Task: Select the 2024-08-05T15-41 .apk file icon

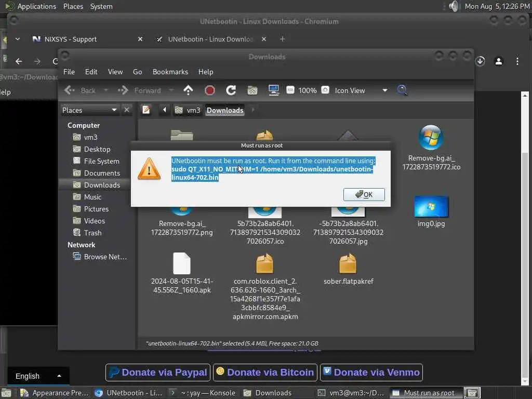Action: pos(181,263)
